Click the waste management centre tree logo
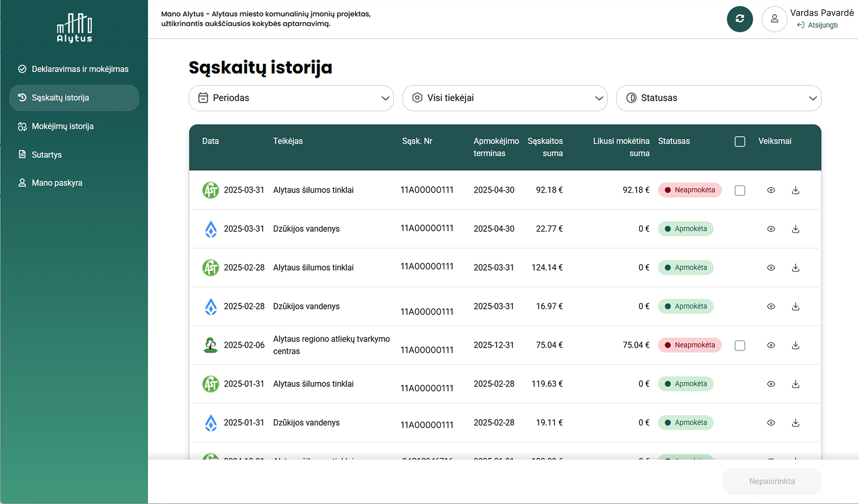Viewport: 859px width, 504px height. [211, 345]
